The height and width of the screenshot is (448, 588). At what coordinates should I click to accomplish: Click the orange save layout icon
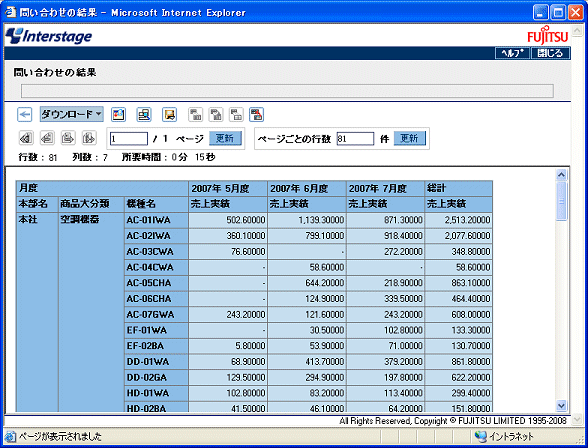[170, 114]
